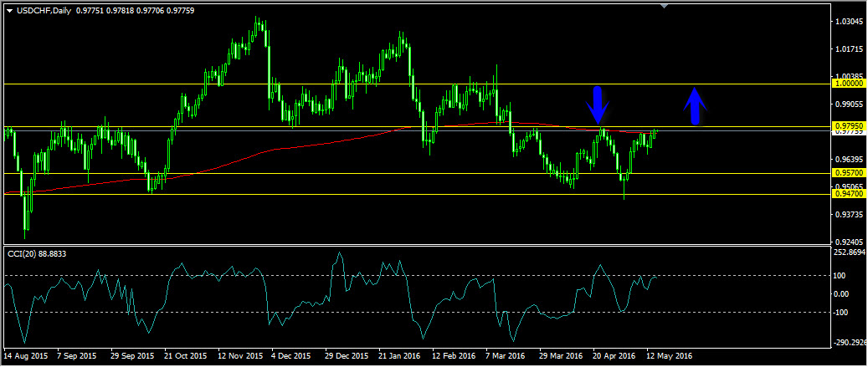Click the 1.03045 price axis value
Image resolution: width=868 pixels, height=367 pixels.
850,22
